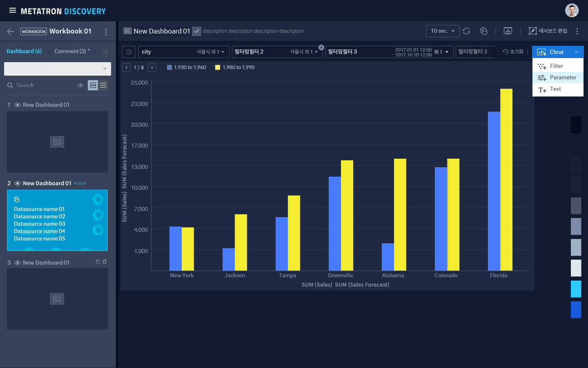Go back using the workbook arrow
Viewport: 588px width, 368px height.
[x=11, y=31]
